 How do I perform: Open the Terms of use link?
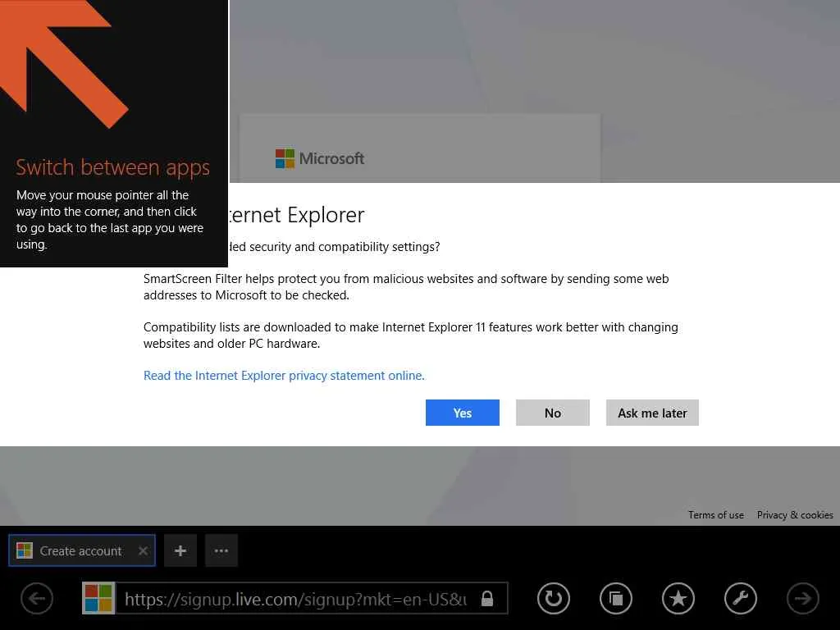pos(715,515)
